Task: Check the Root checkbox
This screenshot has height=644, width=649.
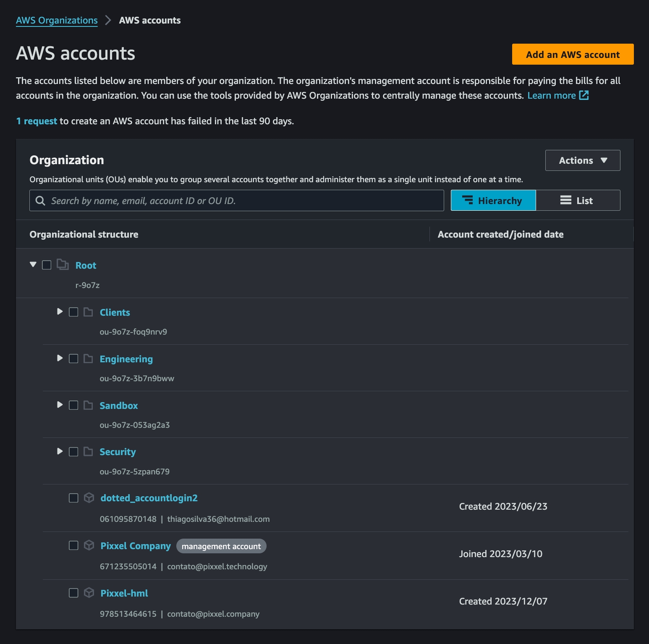Action: click(x=47, y=265)
